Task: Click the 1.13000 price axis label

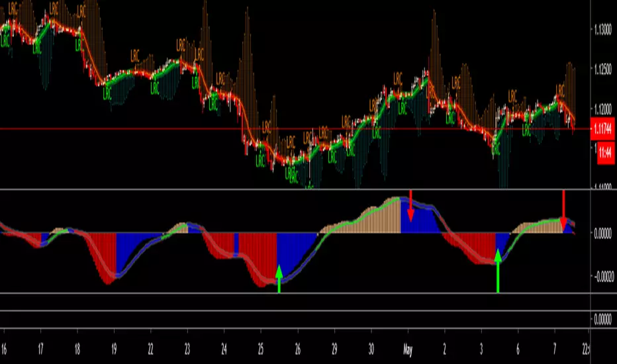Action: (603, 30)
